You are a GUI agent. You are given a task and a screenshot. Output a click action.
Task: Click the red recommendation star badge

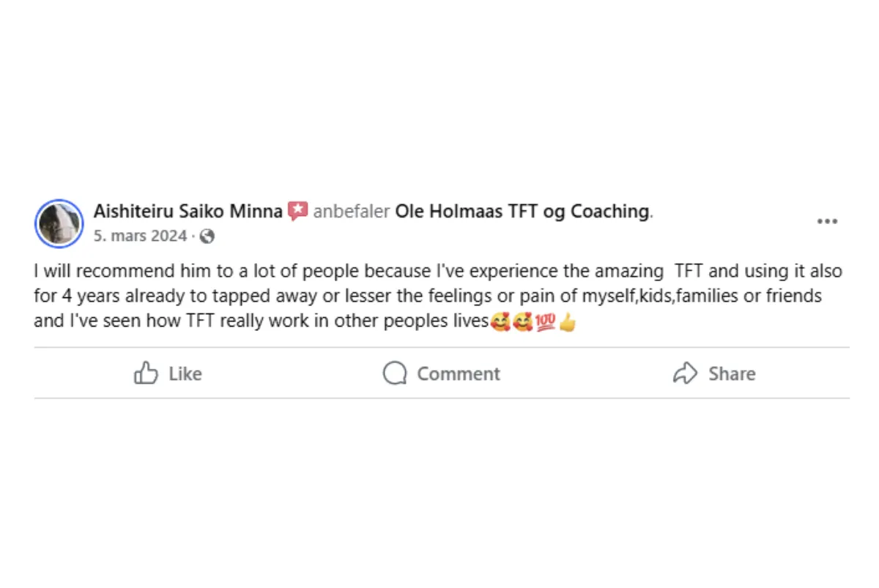297,212
